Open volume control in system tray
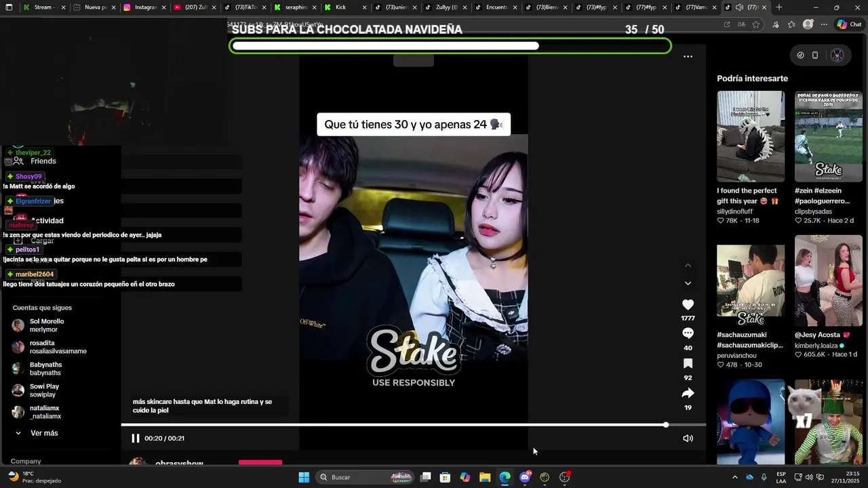 click(809, 477)
